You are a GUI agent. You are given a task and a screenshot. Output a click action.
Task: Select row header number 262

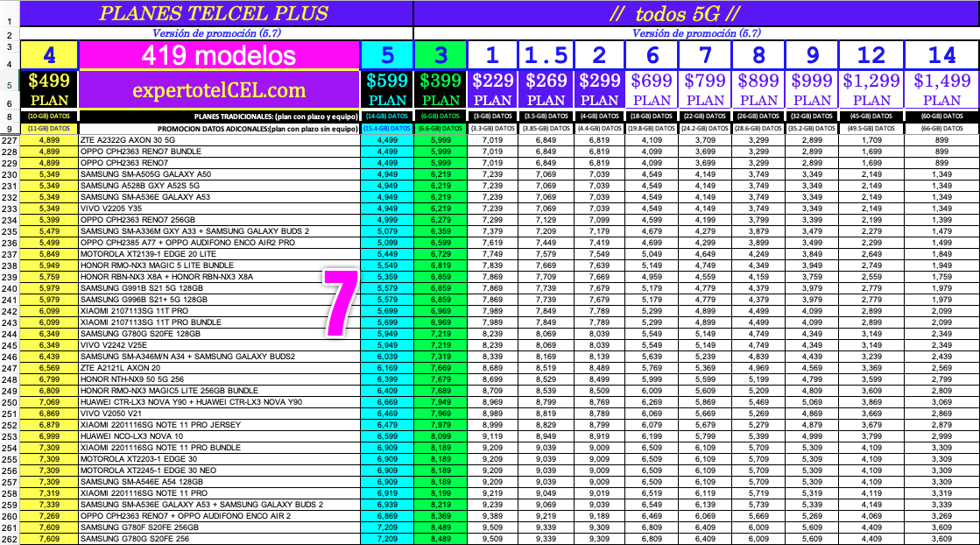click(10, 540)
